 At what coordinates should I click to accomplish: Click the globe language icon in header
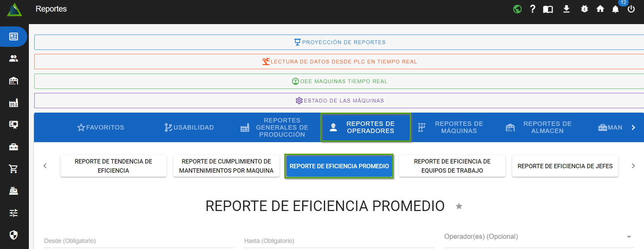tap(517, 9)
